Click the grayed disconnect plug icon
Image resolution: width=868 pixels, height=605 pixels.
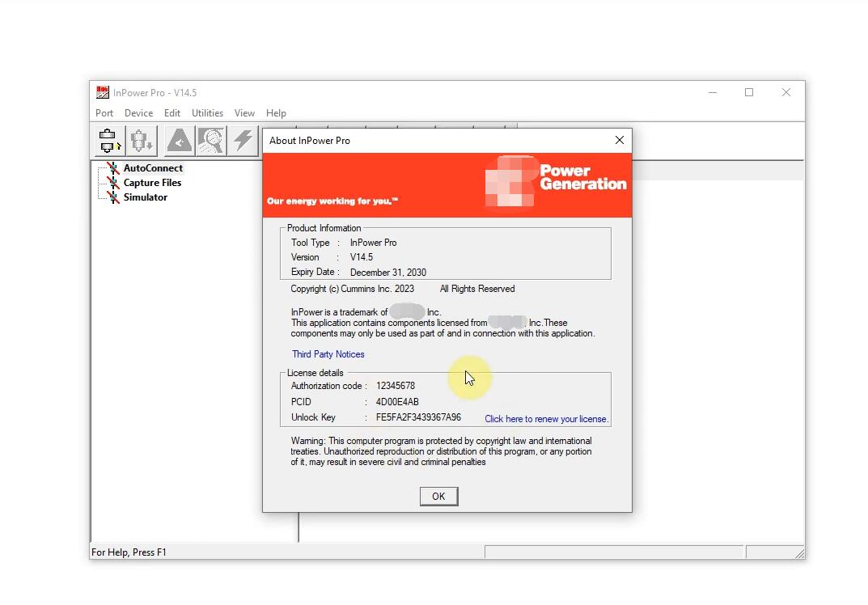click(x=142, y=141)
